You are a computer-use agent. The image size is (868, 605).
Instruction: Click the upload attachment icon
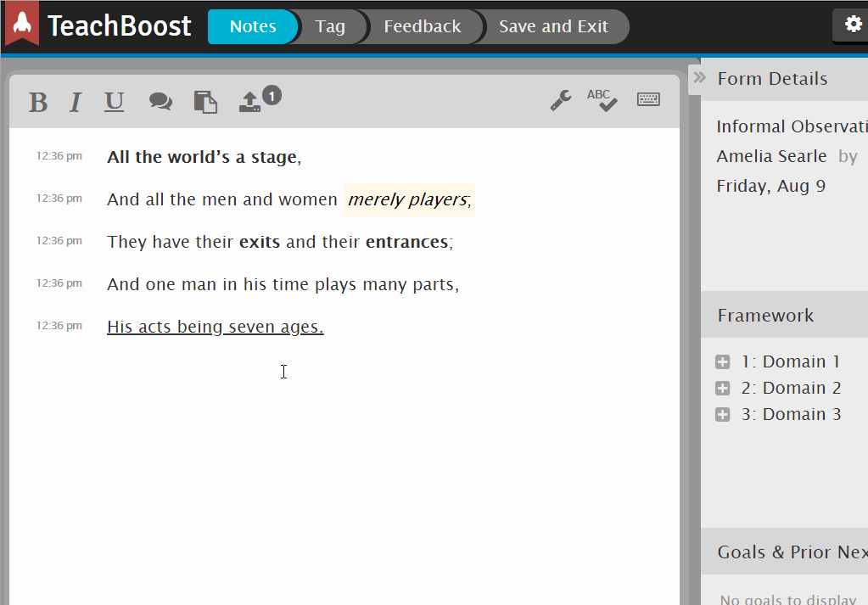click(x=249, y=102)
